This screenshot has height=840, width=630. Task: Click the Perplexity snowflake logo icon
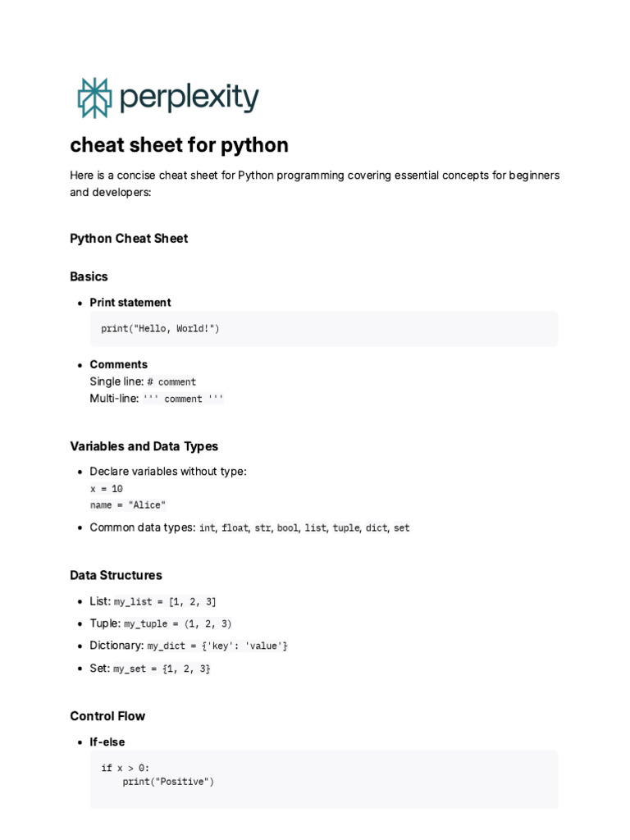pos(94,98)
